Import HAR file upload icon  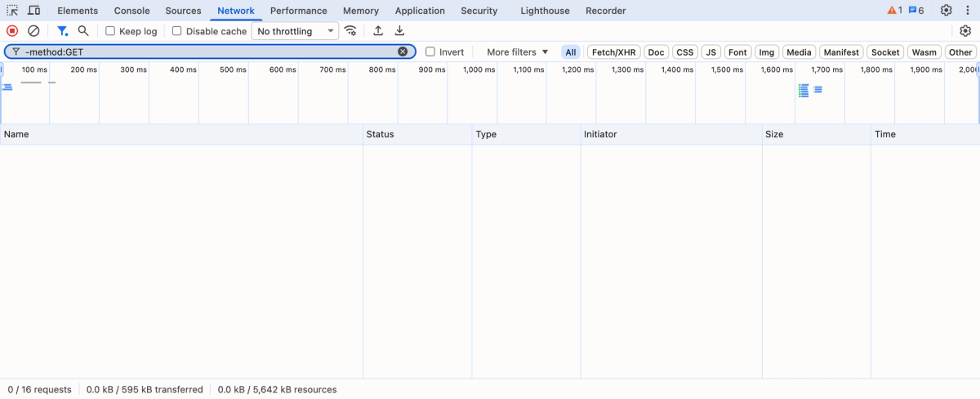click(378, 31)
